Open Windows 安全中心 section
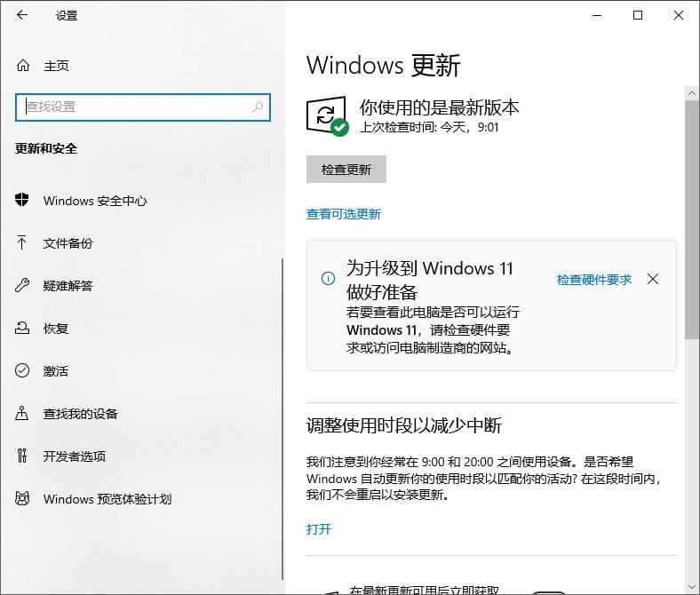The height and width of the screenshot is (595, 700). click(x=95, y=201)
